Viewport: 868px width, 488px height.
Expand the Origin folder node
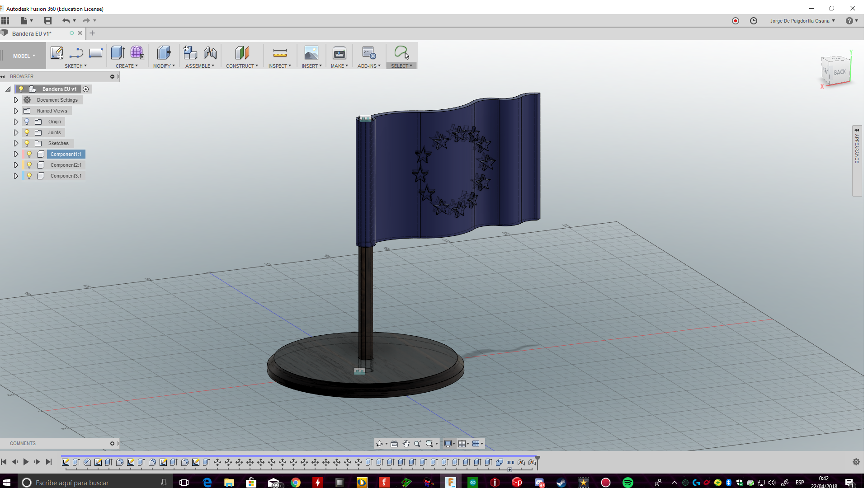16,122
